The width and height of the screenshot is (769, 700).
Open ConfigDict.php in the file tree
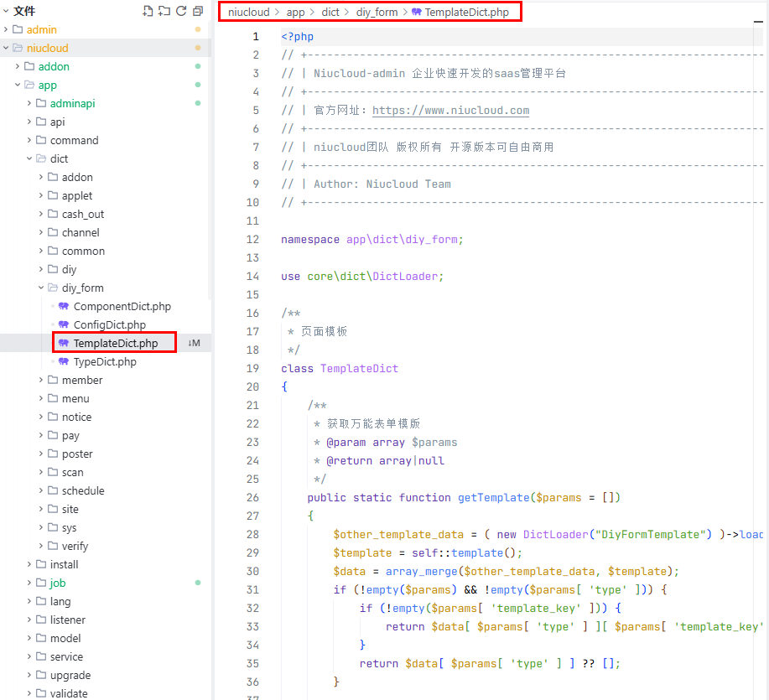[109, 324]
